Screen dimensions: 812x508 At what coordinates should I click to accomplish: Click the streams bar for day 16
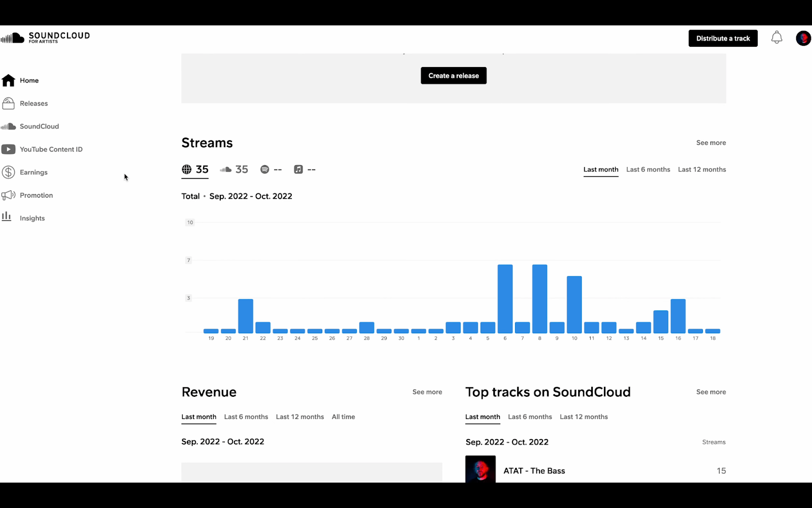point(678,316)
